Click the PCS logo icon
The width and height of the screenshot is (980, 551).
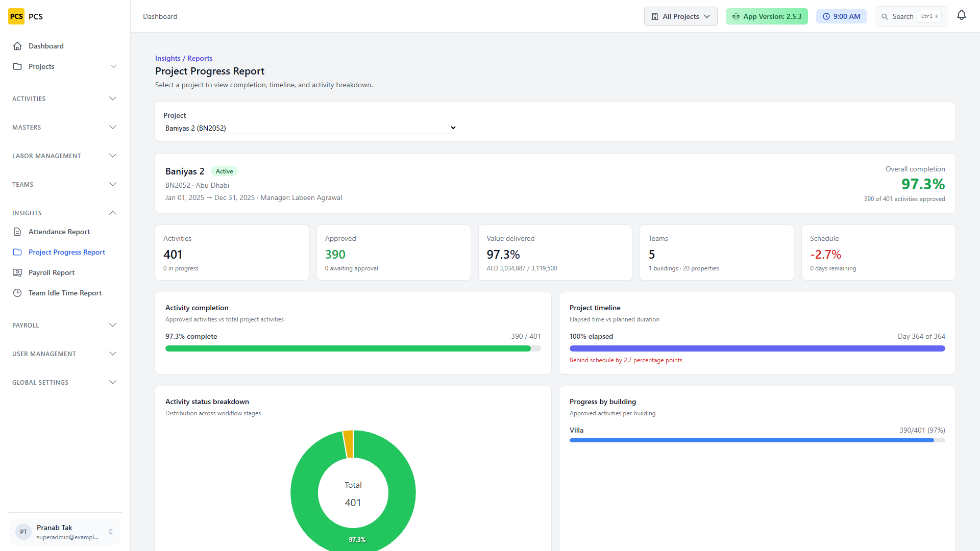16,16
